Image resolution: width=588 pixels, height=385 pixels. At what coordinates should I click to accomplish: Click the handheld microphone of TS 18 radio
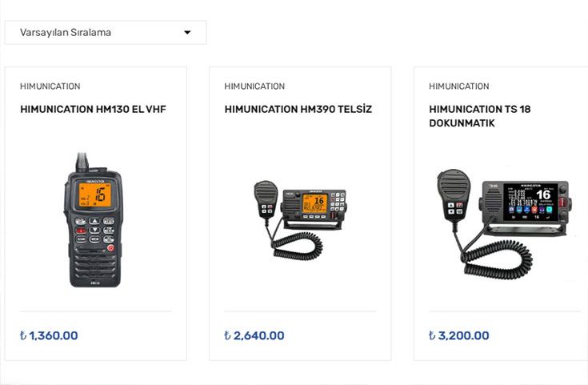pyautogui.click(x=454, y=197)
